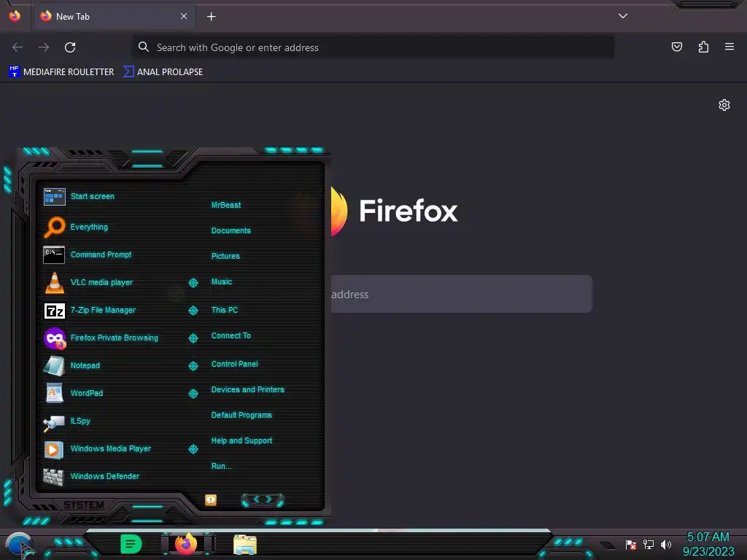
Task: Open Music from start menu
Action: coord(222,282)
